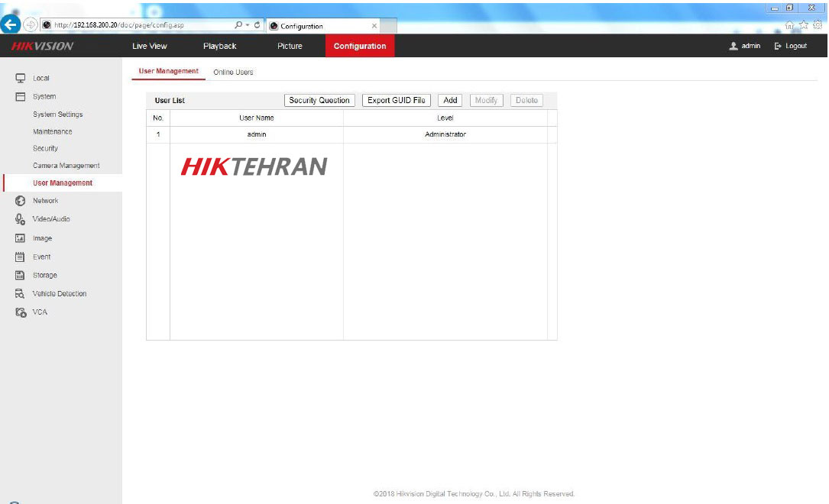Click the row number 1 cell
The image size is (829, 504).
click(x=158, y=134)
